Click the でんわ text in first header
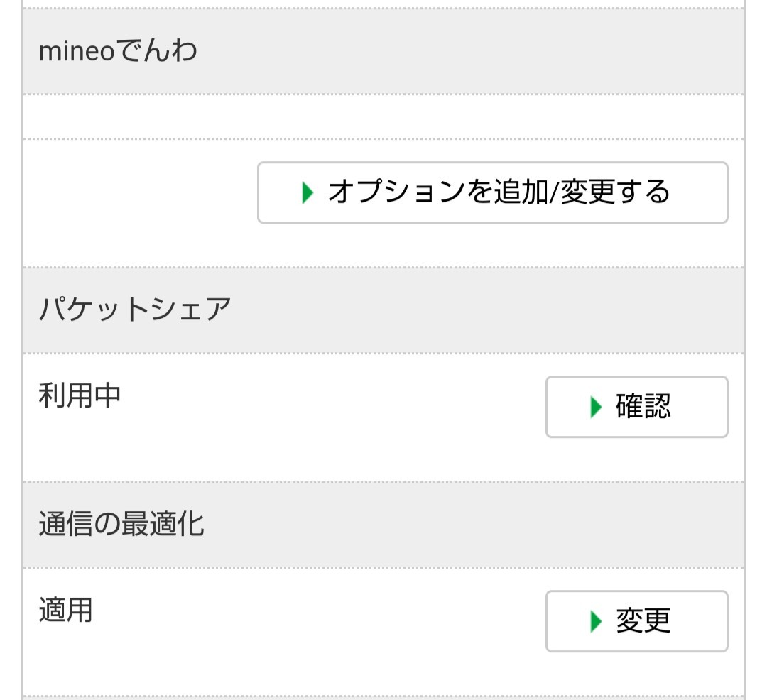Screen dimensions: 767x700 (156, 52)
